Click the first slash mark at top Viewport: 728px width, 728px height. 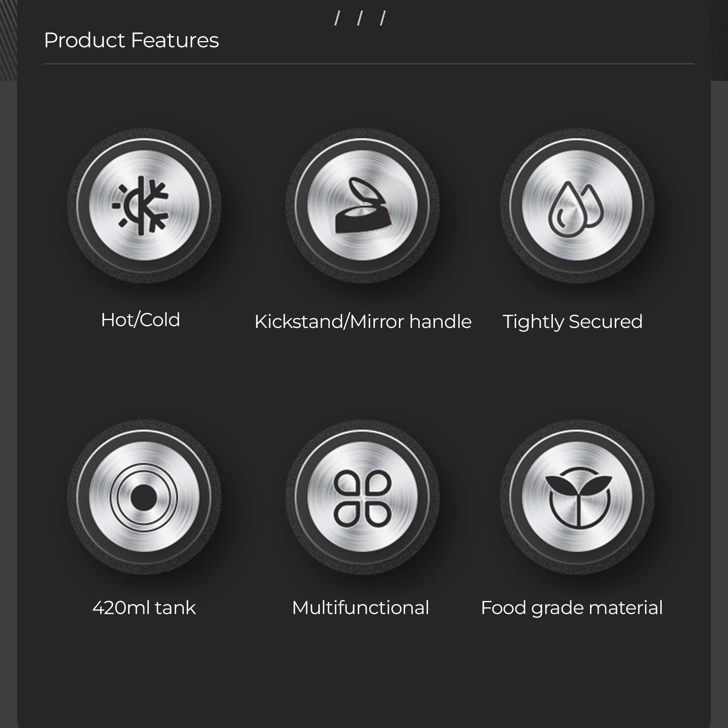(337, 18)
